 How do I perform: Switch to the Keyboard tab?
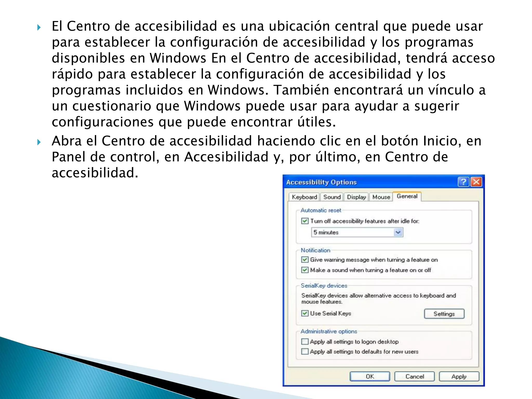tap(304, 197)
